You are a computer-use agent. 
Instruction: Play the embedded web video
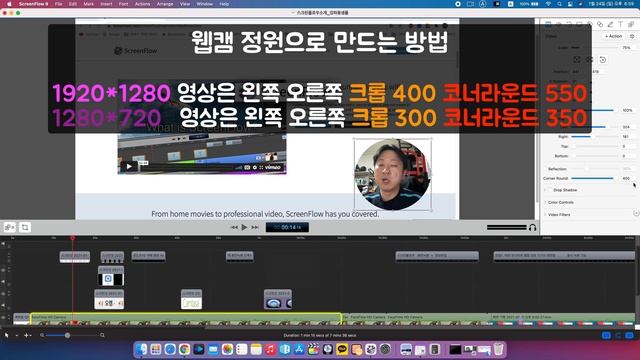click(129, 166)
